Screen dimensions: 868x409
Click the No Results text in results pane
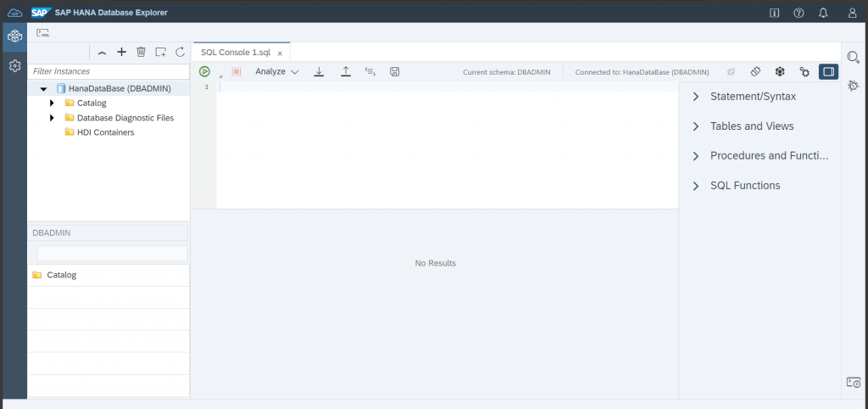tap(435, 263)
